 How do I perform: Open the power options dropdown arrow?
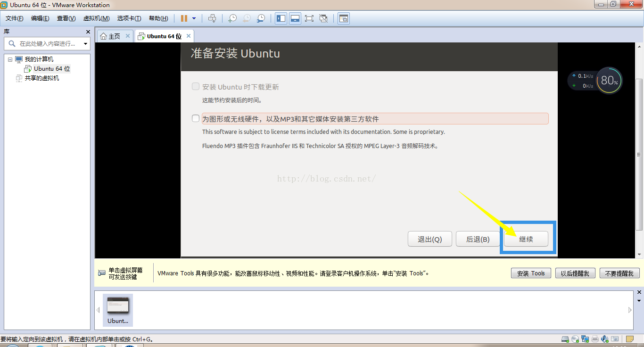point(194,18)
